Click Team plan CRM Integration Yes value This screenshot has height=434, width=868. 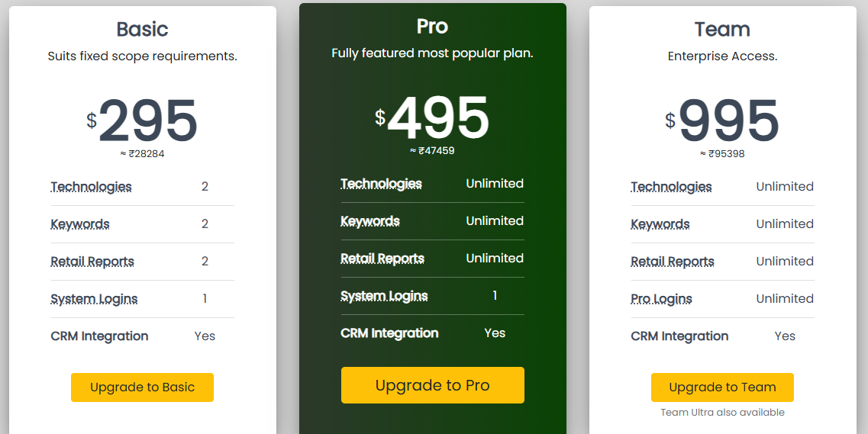point(785,336)
